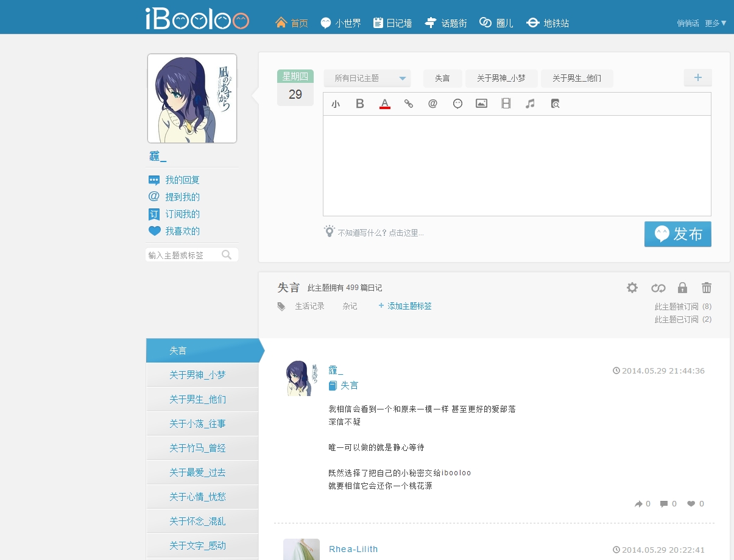The image size is (734, 560).
Task: Open the 所有日记主题 dropdown
Action: tap(367, 78)
